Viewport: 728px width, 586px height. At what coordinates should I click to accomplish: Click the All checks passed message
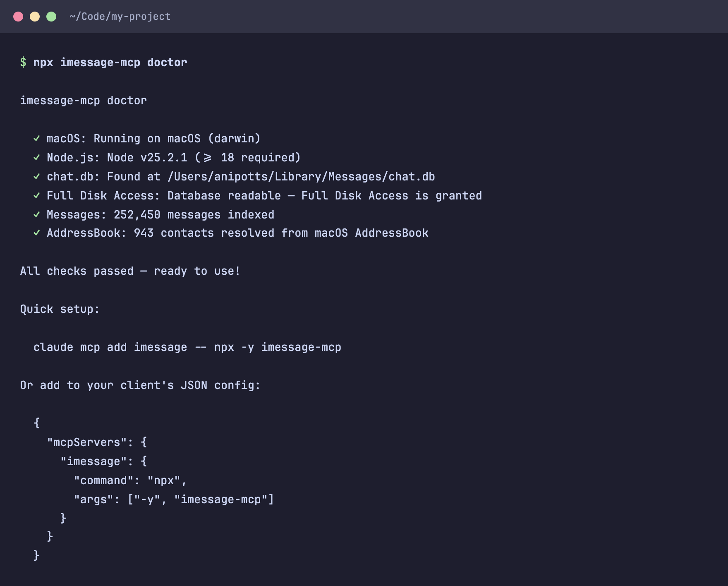pos(130,271)
